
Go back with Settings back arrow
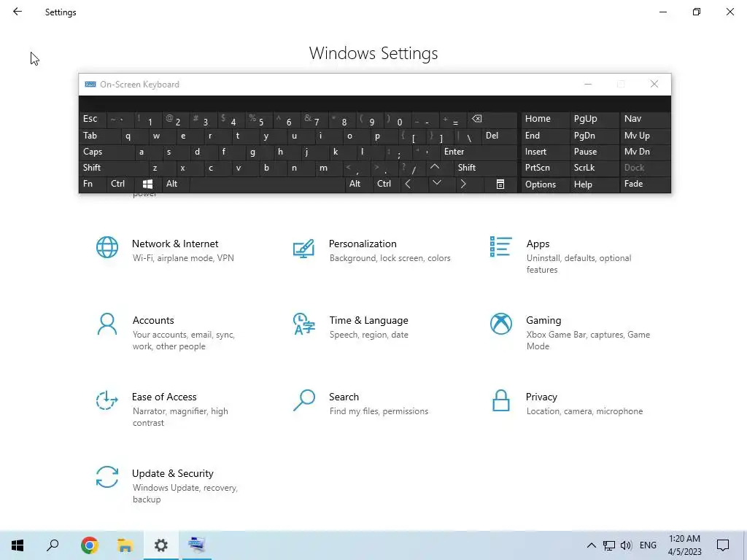pyautogui.click(x=18, y=12)
